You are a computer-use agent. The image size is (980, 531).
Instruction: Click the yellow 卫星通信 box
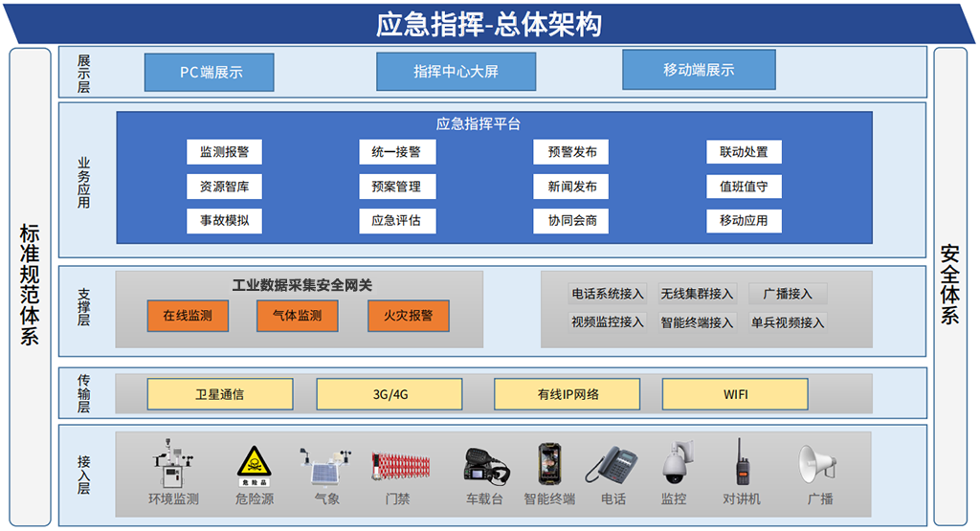tap(220, 394)
